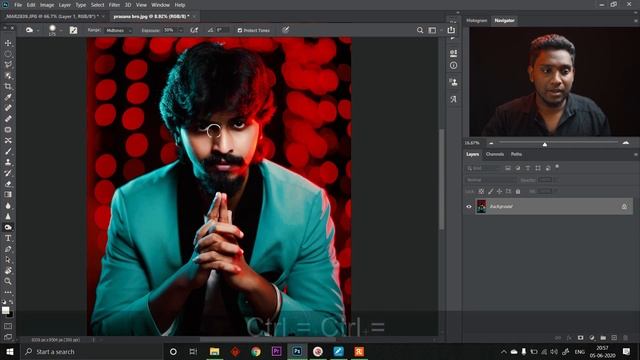640x360 pixels.
Task: Open the File menu
Action: [18, 5]
